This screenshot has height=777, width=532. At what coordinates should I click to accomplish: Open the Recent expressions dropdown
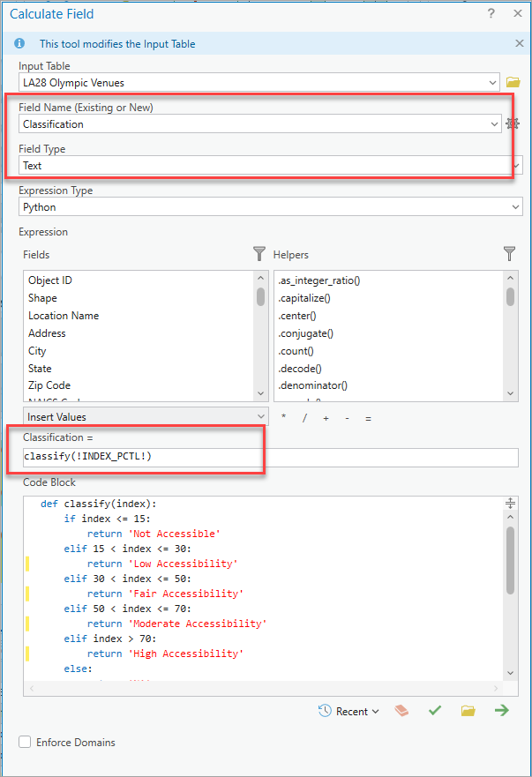click(x=348, y=711)
